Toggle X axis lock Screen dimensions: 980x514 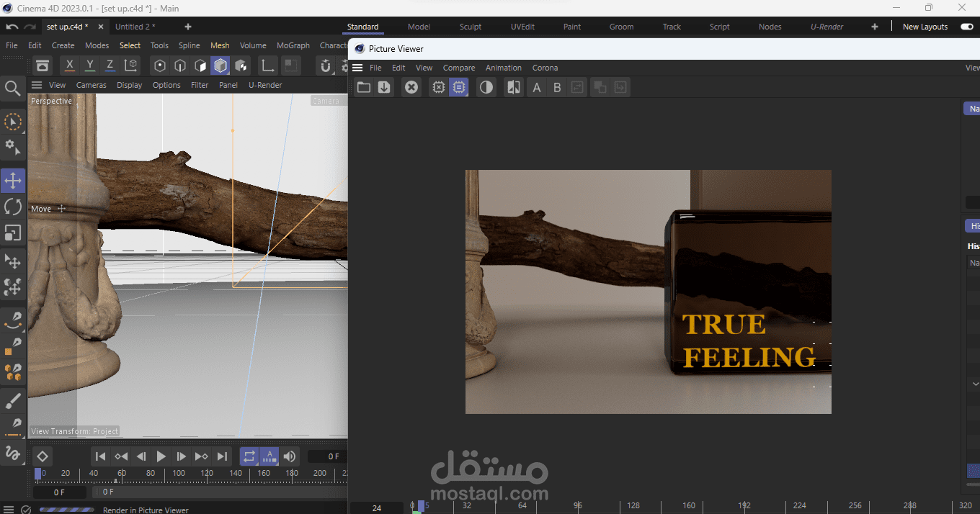point(69,65)
